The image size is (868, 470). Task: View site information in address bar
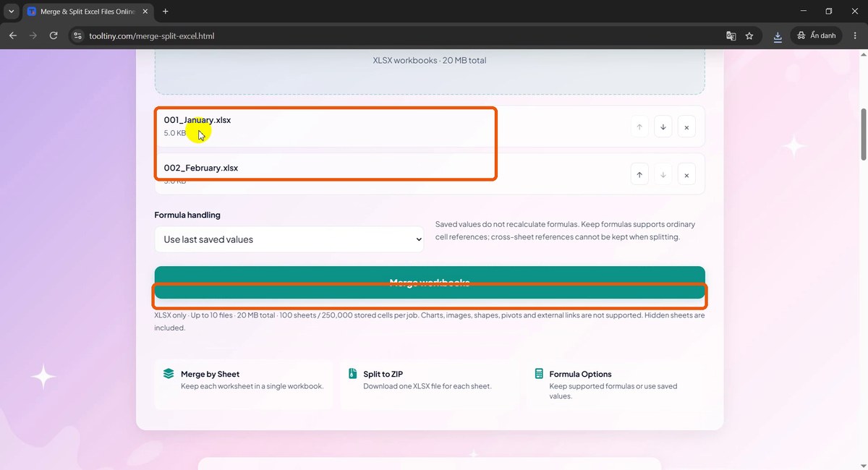(x=78, y=35)
